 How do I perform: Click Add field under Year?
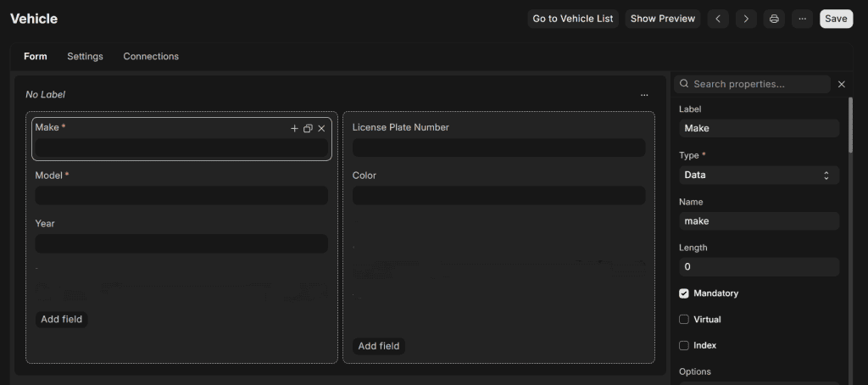[x=61, y=319]
